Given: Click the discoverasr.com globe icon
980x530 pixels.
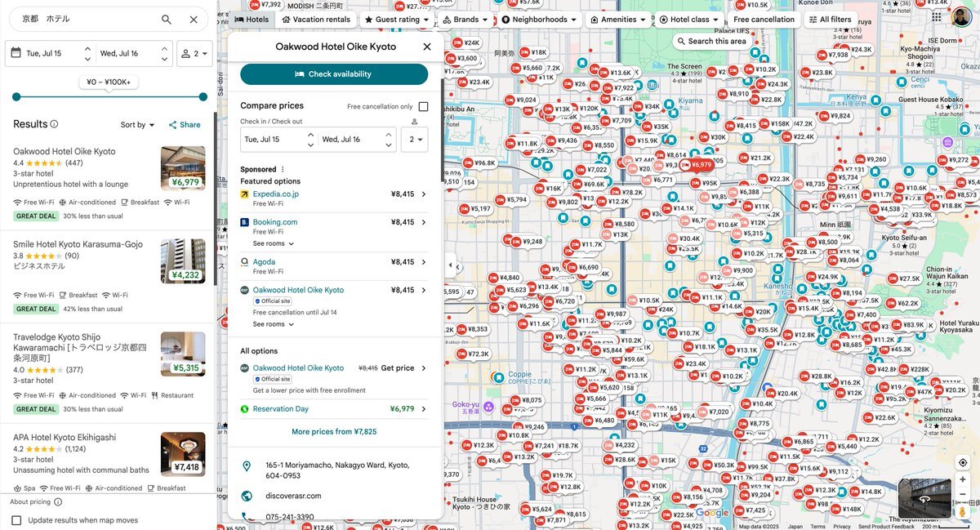Looking at the screenshot, I should pos(247,496).
